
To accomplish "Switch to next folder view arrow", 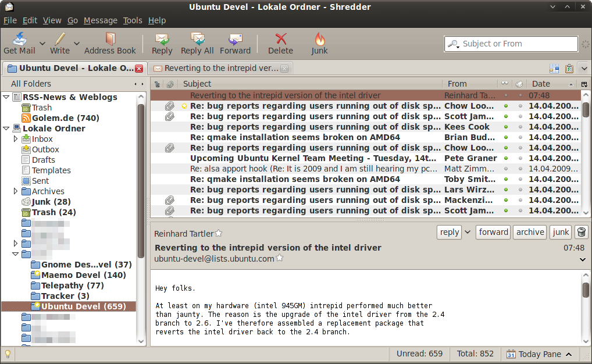I will pos(142,84).
